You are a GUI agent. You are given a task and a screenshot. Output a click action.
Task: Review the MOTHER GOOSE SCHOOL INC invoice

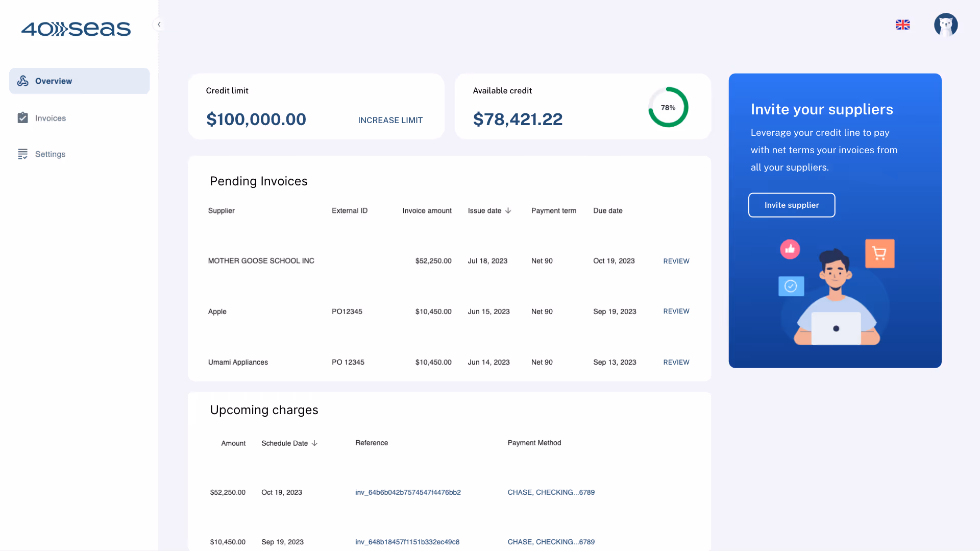click(x=676, y=261)
